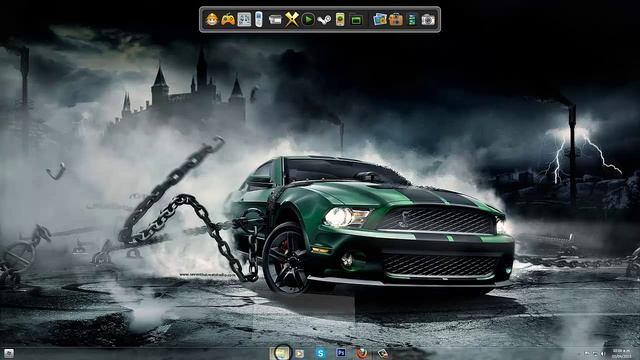
Task: Launch Steam from the dock
Action: coord(324,19)
